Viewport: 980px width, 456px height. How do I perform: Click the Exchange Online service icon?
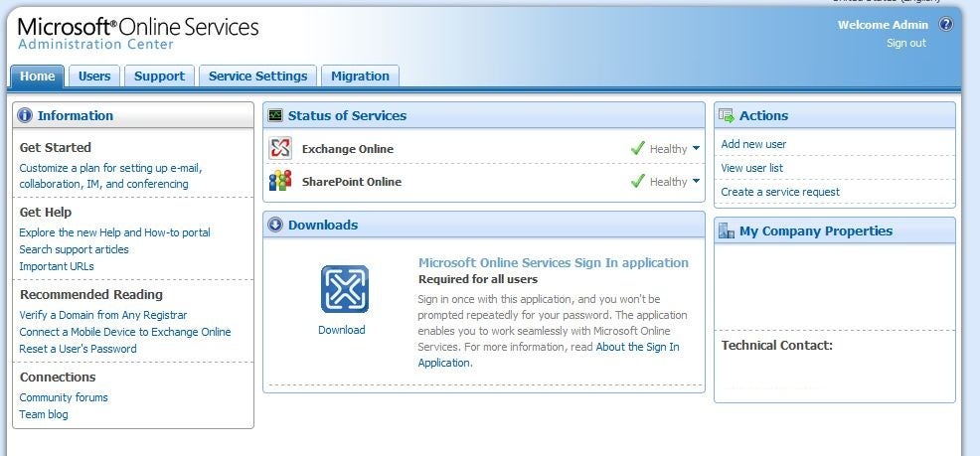click(280, 148)
